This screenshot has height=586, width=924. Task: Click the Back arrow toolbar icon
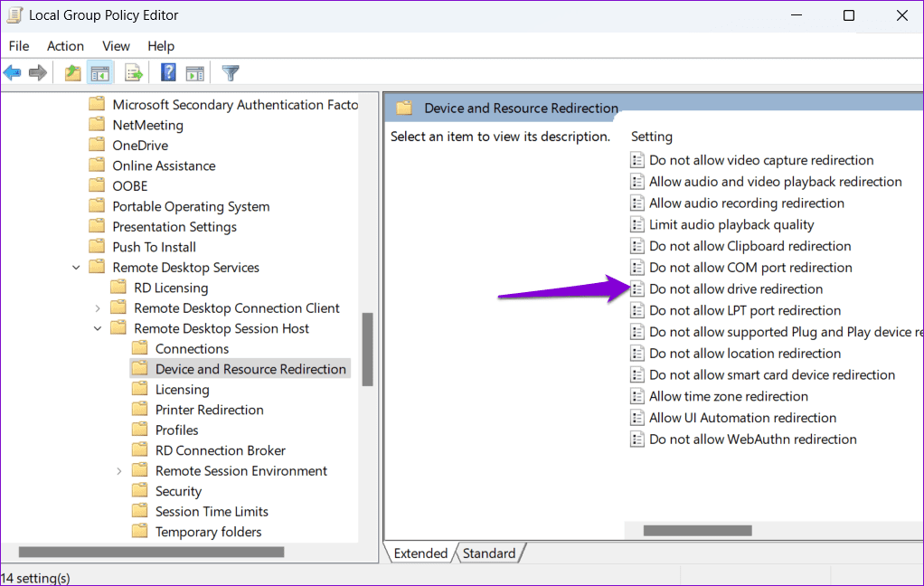coord(13,73)
